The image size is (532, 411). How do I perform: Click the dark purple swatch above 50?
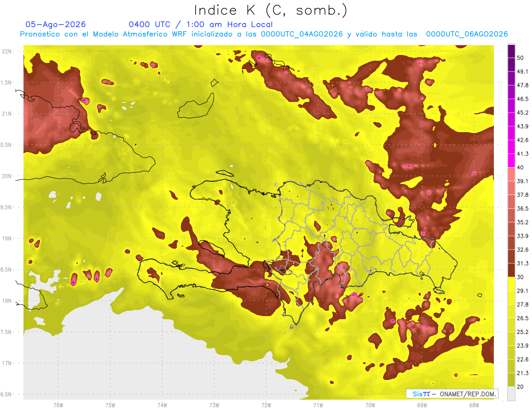point(512,51)
